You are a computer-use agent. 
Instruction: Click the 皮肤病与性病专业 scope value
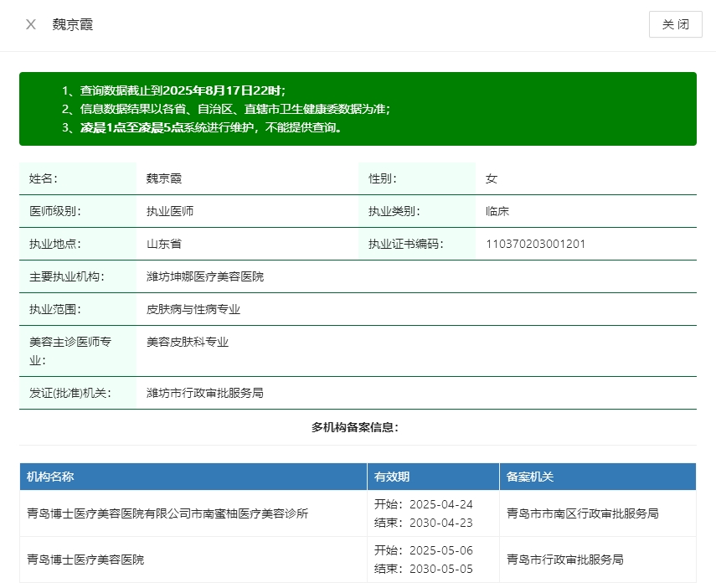pyautogui.click(x=193, y=309)
